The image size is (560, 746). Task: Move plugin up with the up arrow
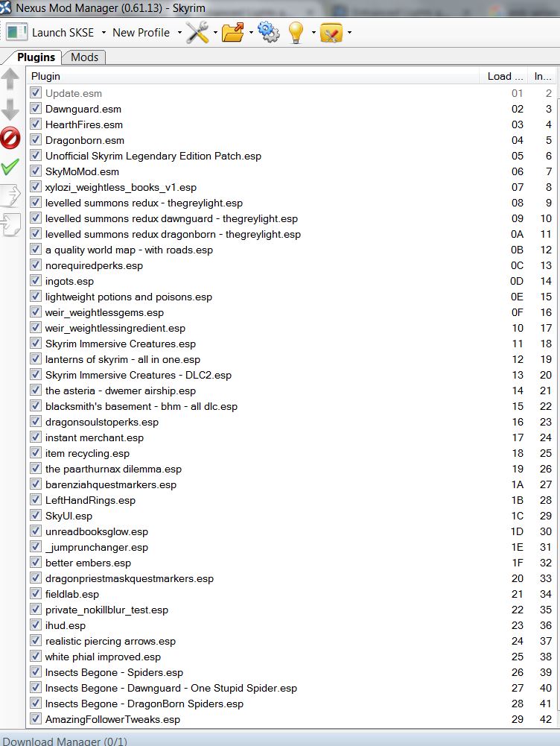10,78
